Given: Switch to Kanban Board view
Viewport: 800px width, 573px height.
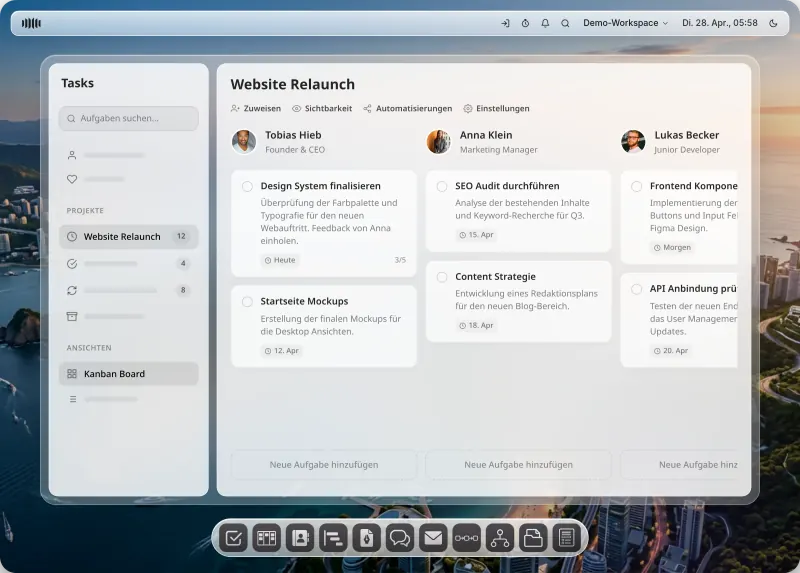Looking at the screenshot, I should tap(129, 374).
